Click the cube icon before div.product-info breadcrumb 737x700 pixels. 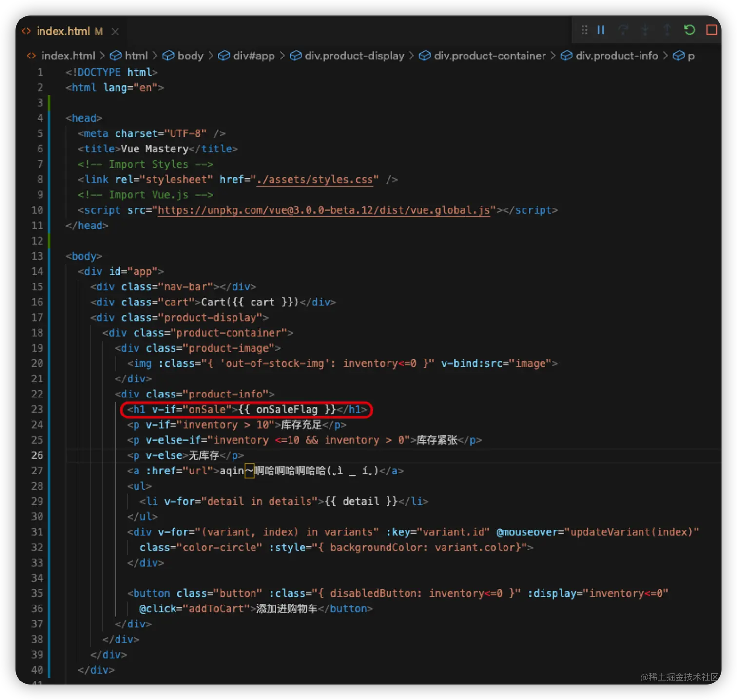[566, 56]
